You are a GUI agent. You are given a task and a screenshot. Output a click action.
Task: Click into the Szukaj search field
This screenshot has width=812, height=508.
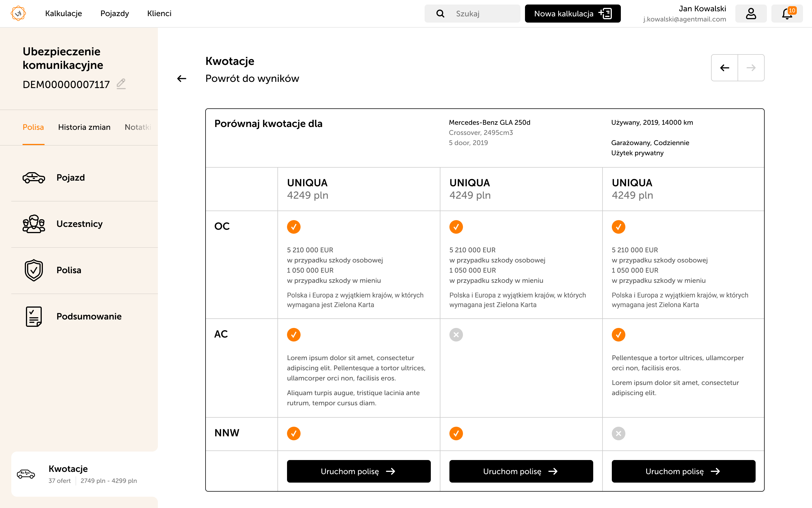point(473,14)
